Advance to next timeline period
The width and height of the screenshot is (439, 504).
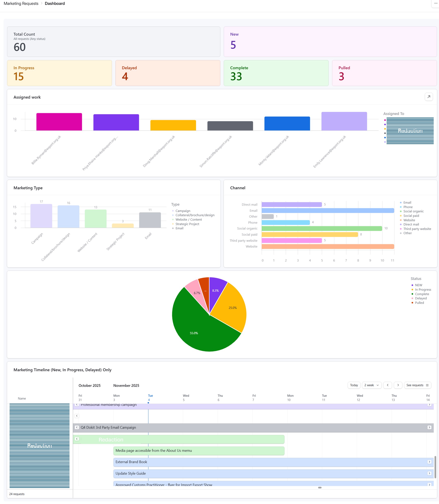tap(398, 385)
